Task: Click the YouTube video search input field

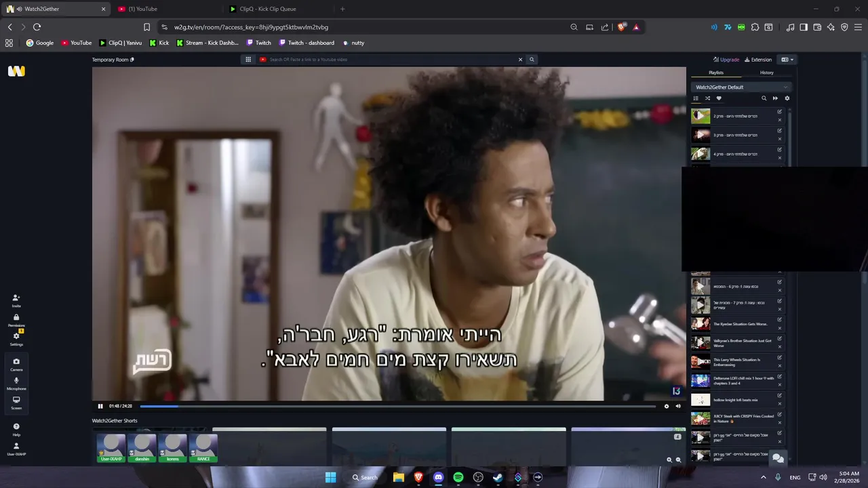Action: click(x=392, y=60)
